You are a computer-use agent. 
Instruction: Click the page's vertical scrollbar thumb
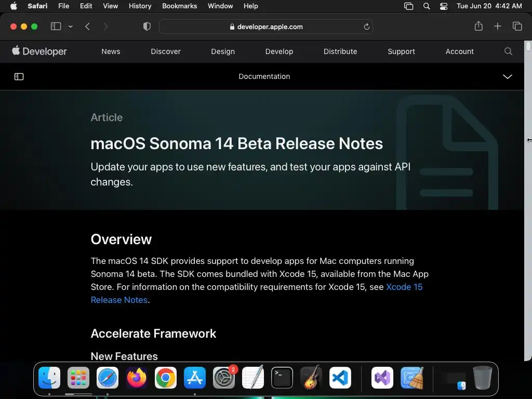tap(528, 46)
